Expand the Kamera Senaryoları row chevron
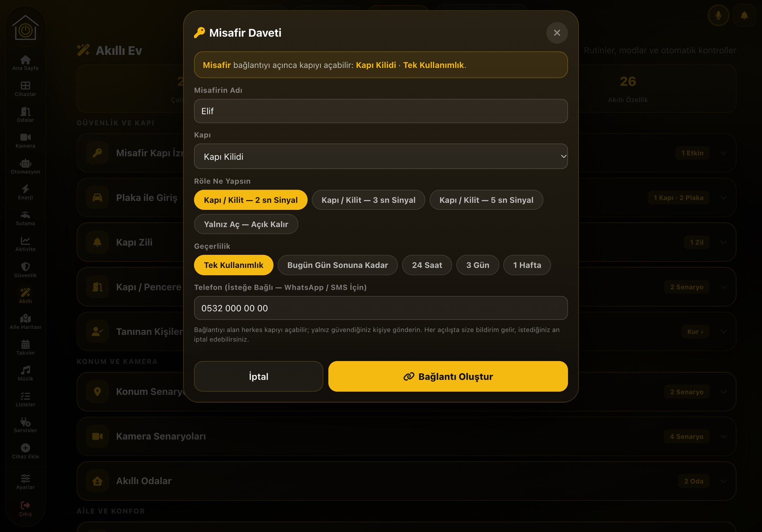Viewport: 762px width, 532px height. (x=724, y=436)
